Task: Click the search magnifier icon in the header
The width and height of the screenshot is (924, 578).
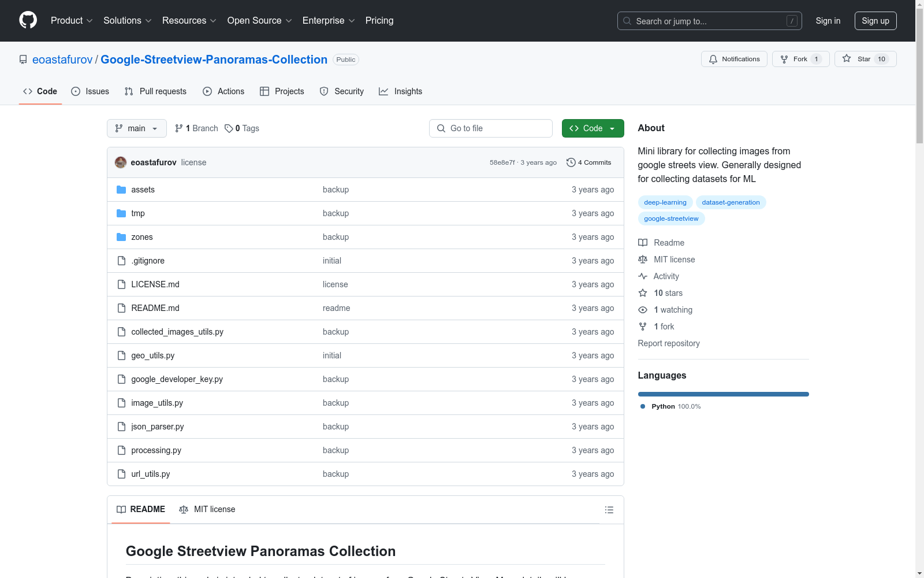Action: (627, 21)
